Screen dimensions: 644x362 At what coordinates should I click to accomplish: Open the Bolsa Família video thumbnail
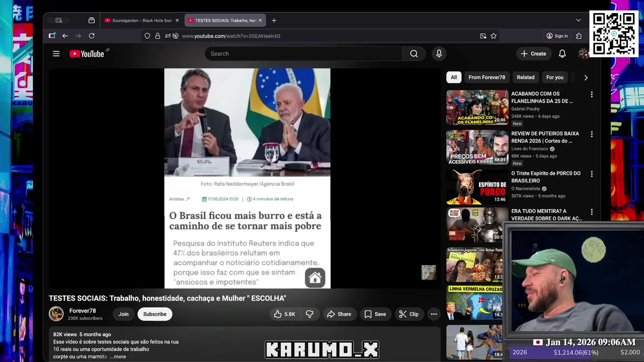tap(474, 264)
